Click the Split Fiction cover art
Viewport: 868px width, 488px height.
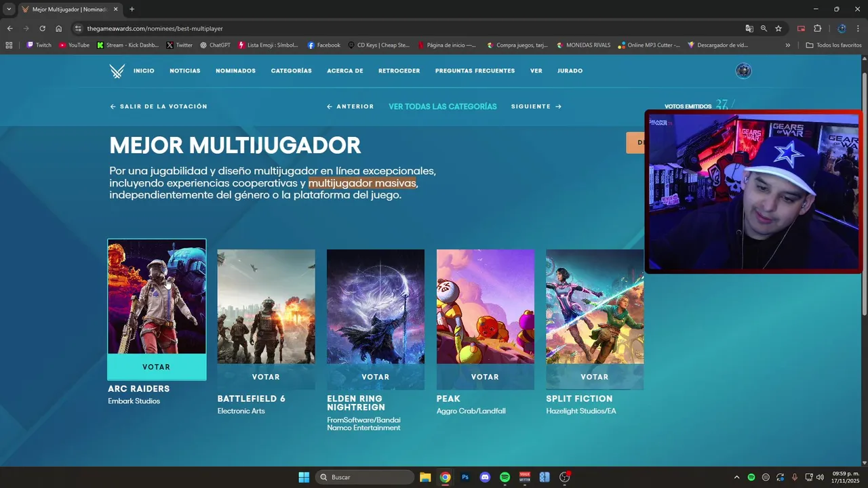point(595,306)
